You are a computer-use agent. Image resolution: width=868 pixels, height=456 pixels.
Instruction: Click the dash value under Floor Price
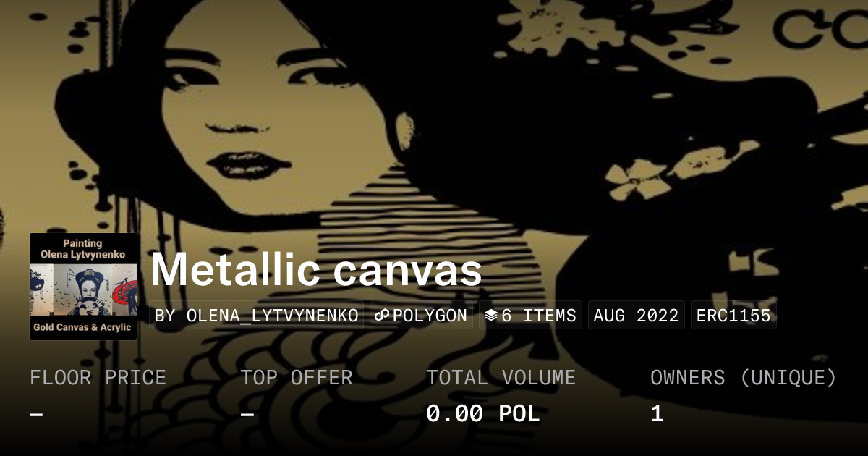[36, 415]
